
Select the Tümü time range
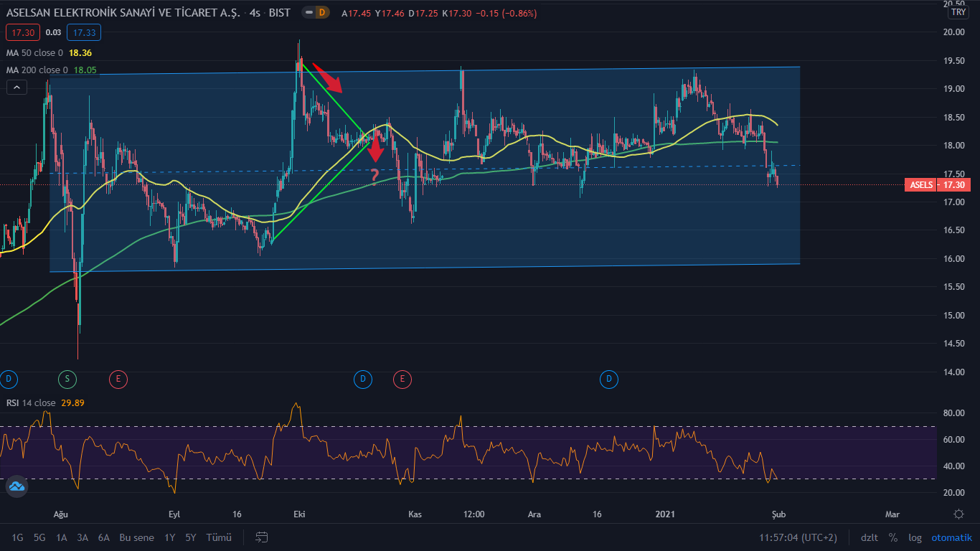pos(219,537)
